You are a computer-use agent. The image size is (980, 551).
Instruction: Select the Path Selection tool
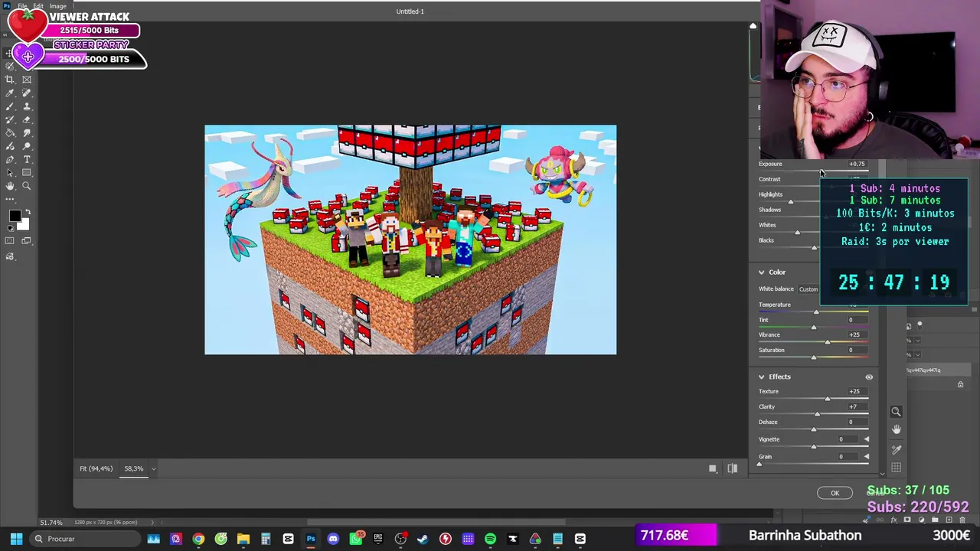pyautogui.click(x=10, y=173)
